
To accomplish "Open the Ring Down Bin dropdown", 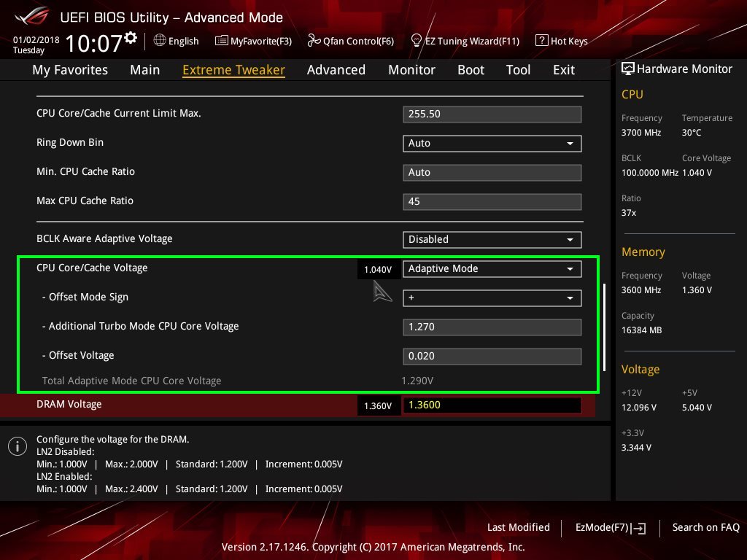I will (492, 144).
